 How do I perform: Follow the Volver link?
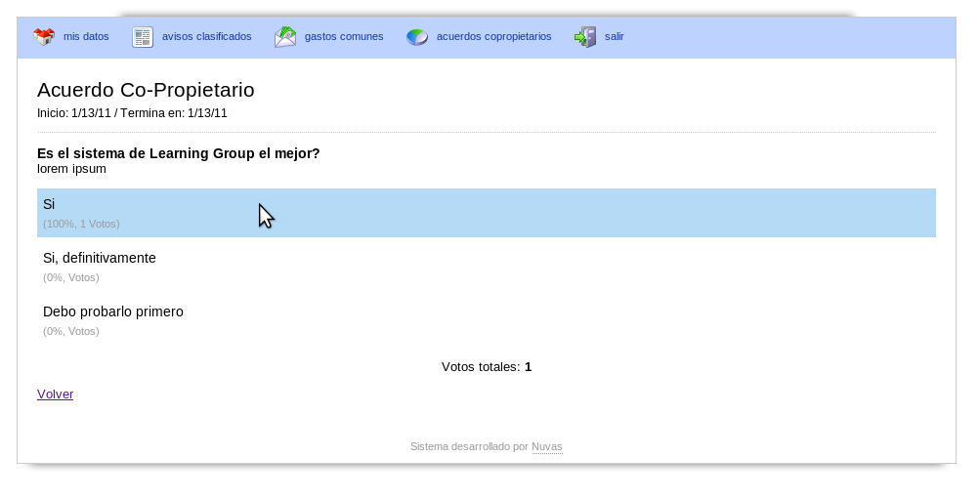click(55, 394)
